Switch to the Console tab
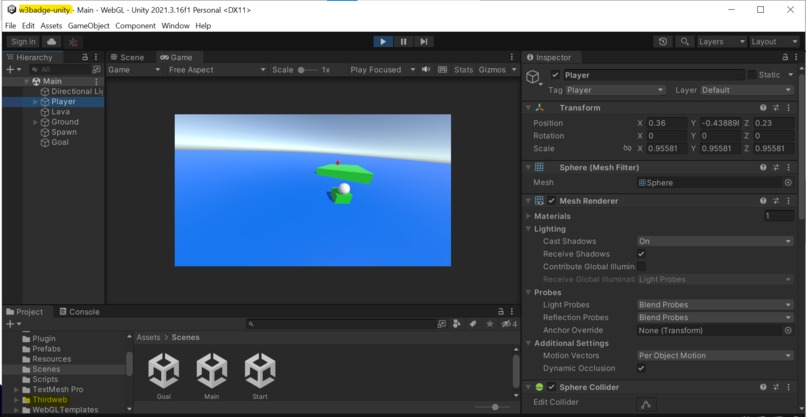The image size is (806, 417). coord(80,312)
